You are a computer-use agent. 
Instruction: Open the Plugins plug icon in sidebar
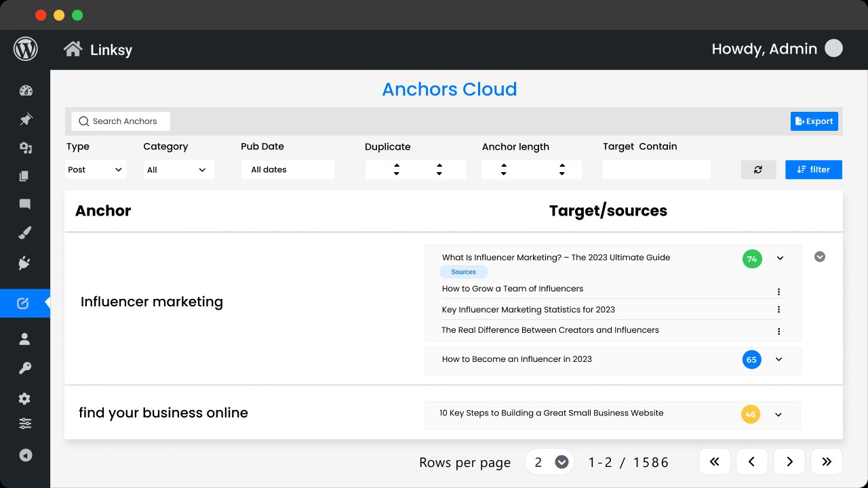pos(25,263)
